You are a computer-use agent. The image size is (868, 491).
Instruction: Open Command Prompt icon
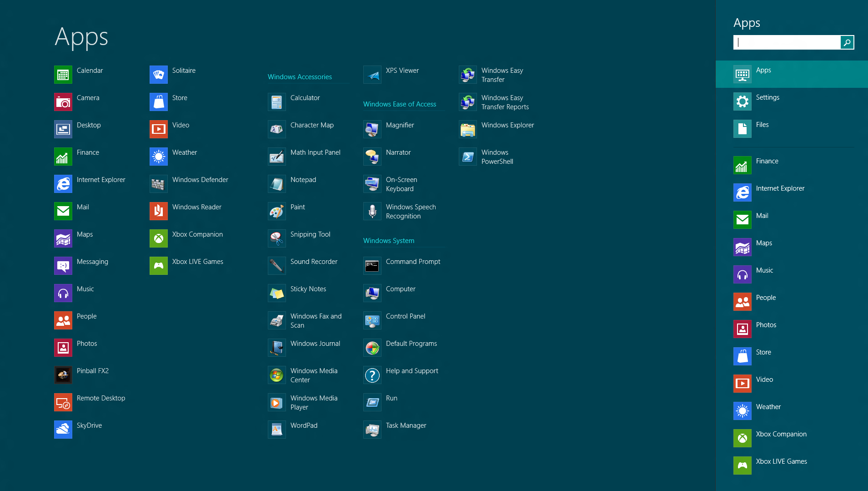click(372, 266)
